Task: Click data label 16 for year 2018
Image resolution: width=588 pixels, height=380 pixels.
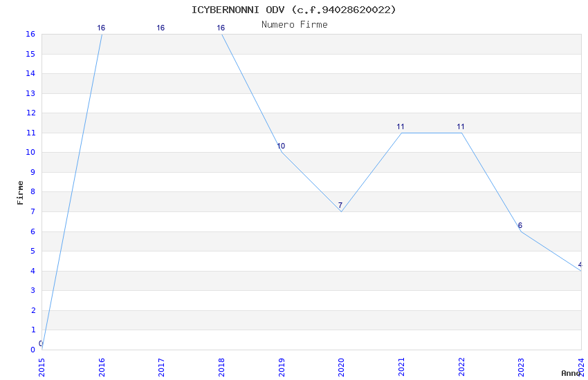Action: pyautogui.click(x=221, y=28)
